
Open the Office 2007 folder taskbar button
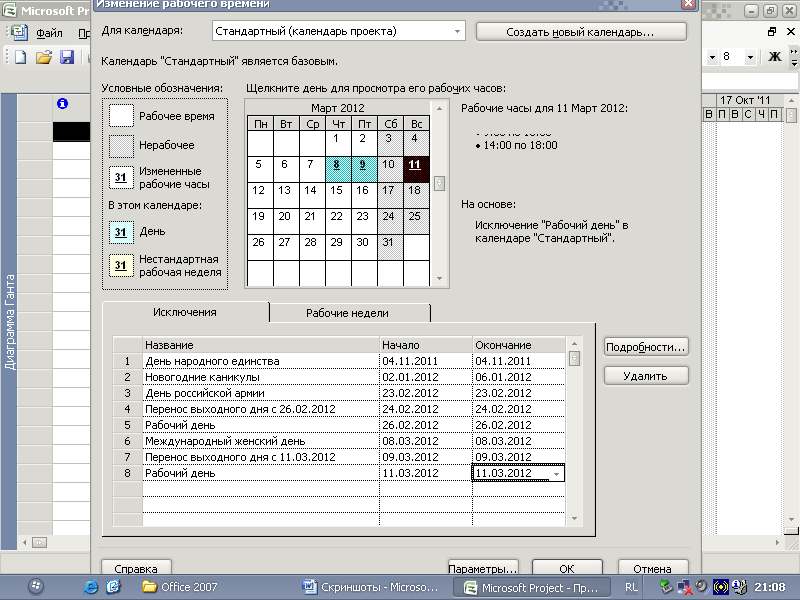[180, 587]
